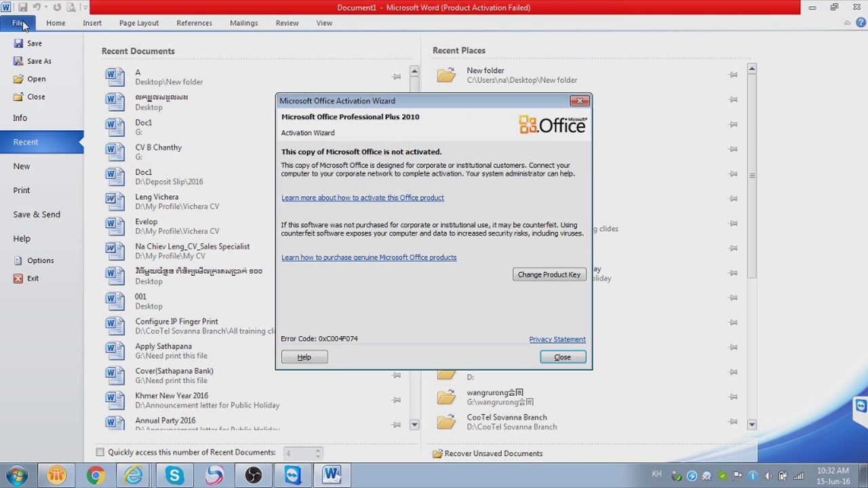Click Recent Documents scroll up arrow
Image resolution: width=868 pixels, height=488 pixels.
(x=414, y=71)
